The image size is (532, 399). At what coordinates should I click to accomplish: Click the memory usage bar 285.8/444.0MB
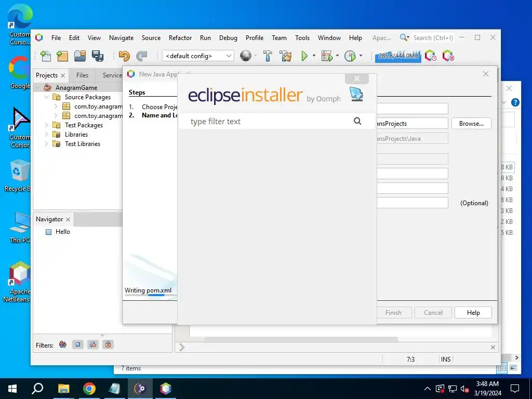coord(398,56)
